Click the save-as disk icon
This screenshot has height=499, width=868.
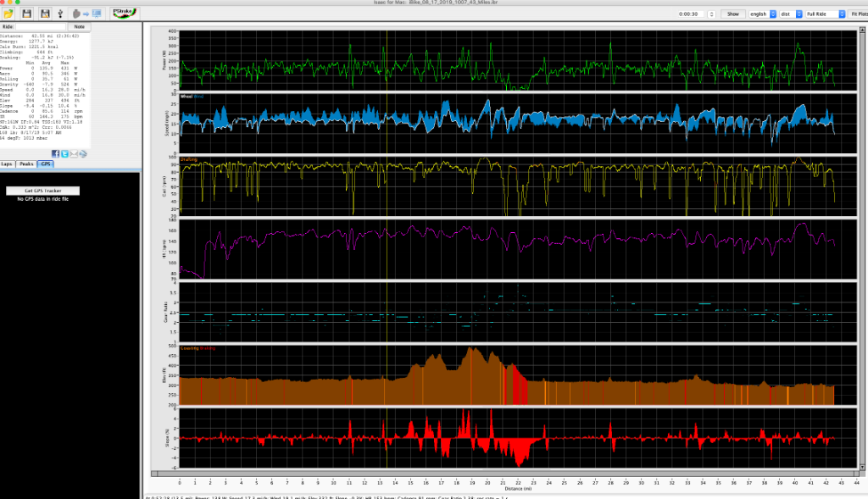pyautogui.click(x=45, y=14)
